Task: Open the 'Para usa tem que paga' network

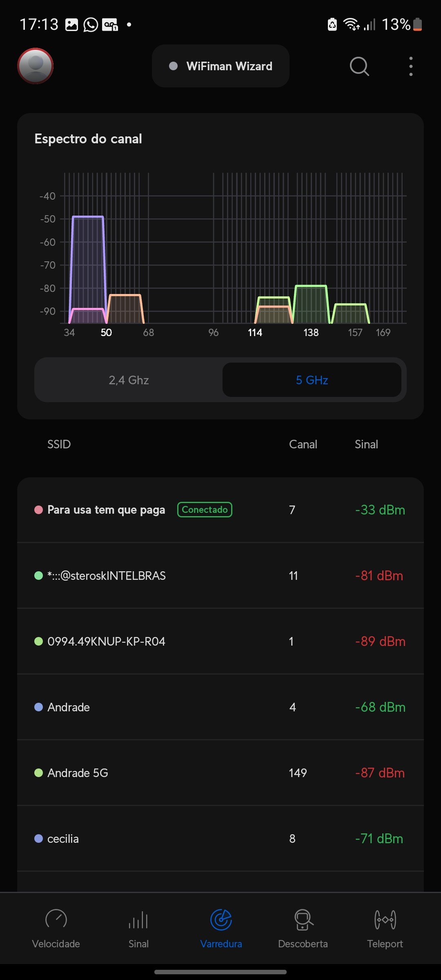Action: point(106,510)
